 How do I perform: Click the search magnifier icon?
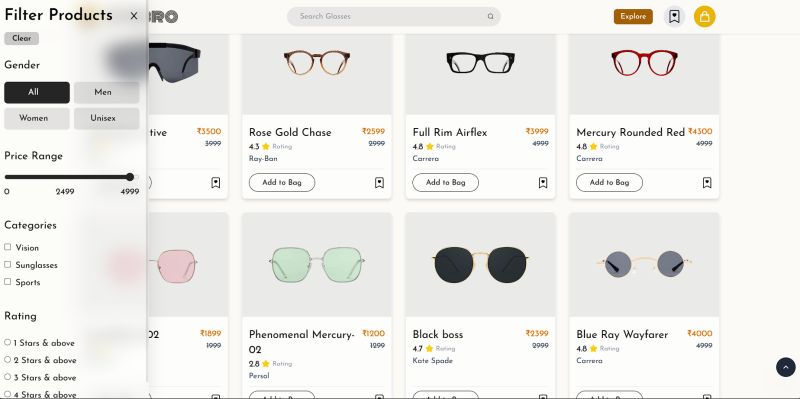(490, 16)
